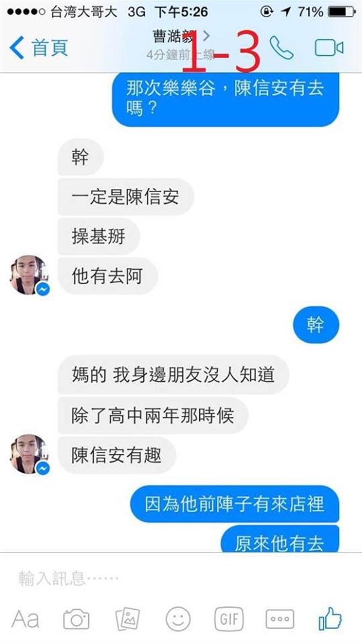Tap the blue sent bubble 幹
362x644 pixels.
[x=316, y=325]
